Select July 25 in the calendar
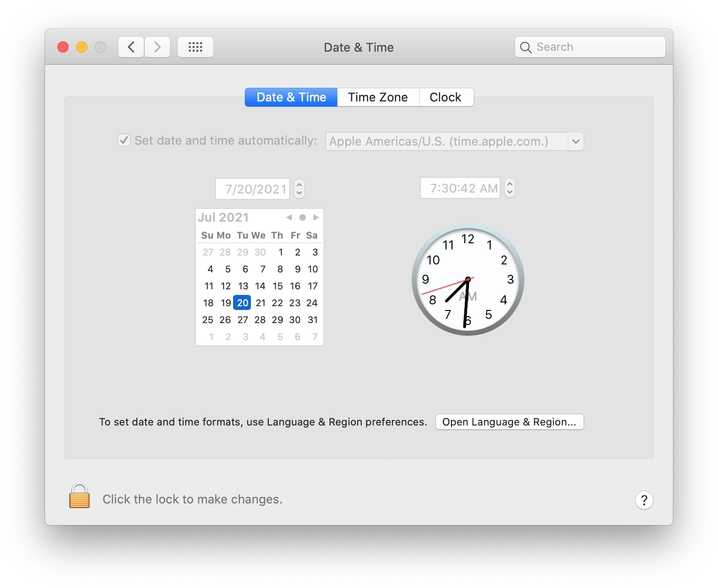The image size is (718, 588). (208, 320)
